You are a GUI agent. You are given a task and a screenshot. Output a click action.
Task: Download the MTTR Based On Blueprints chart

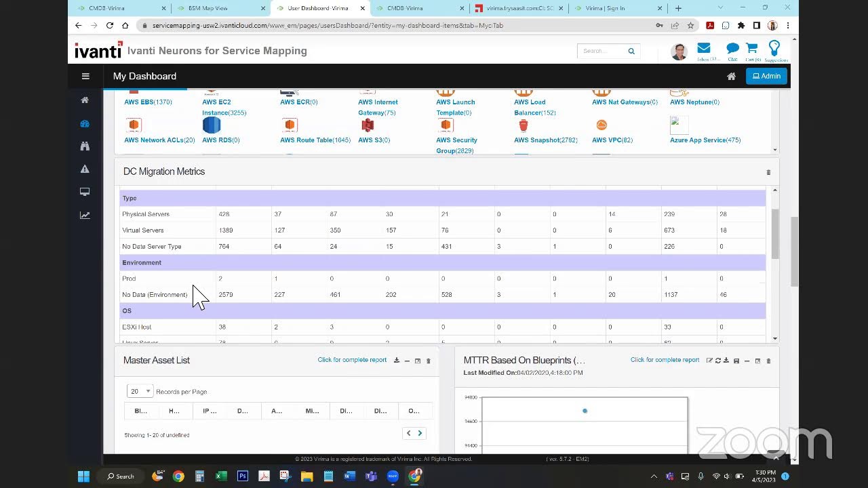coord(726,361)
